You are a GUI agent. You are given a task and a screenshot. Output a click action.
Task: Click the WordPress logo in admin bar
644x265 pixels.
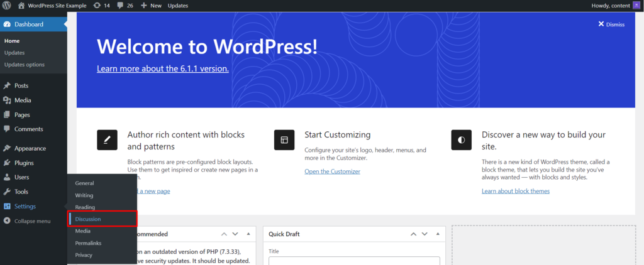coord(8,6)
